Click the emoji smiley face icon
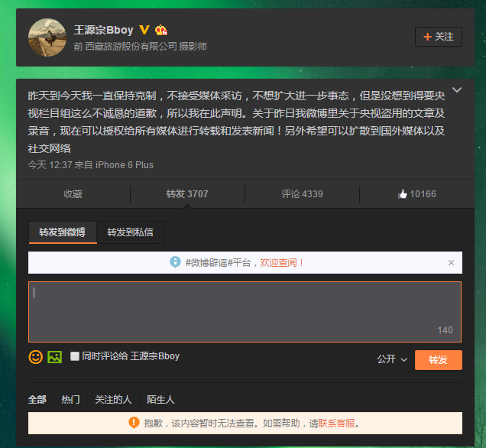The height and width of the screenshot is (448, 486). [x=36, y=357]
